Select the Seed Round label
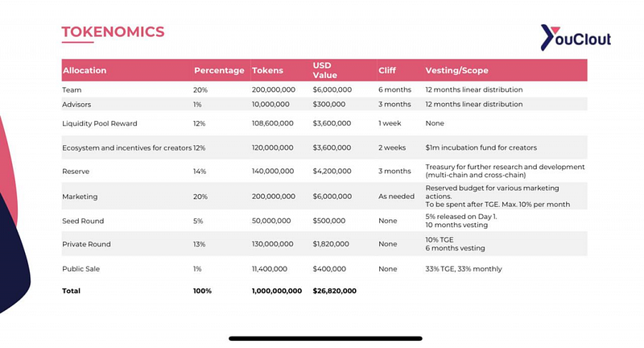This screenshot has height=348, width=644. [83, 221]
